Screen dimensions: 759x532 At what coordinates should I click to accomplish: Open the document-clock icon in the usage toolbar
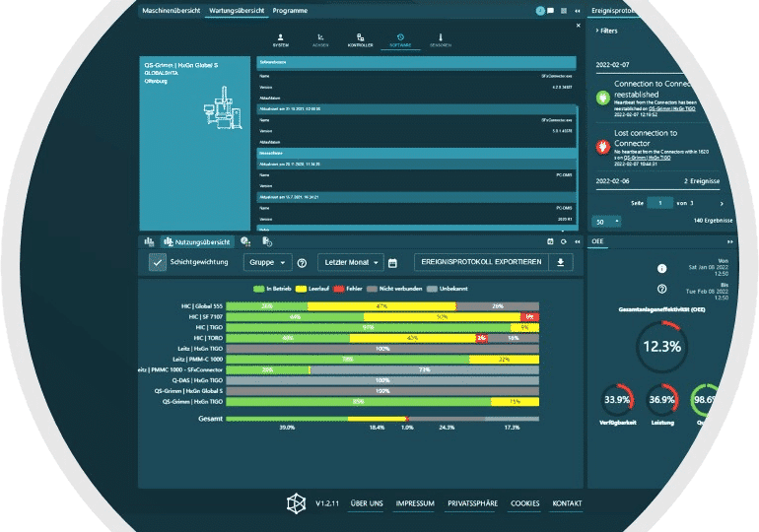[267, 241]
